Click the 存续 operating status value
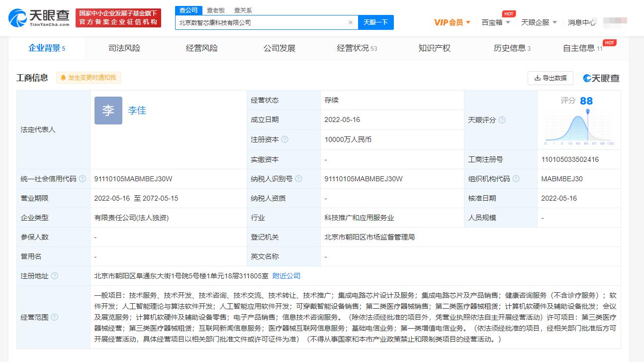Image resolution: width=644 pixels, height=362 pixels. pos(331,100)
